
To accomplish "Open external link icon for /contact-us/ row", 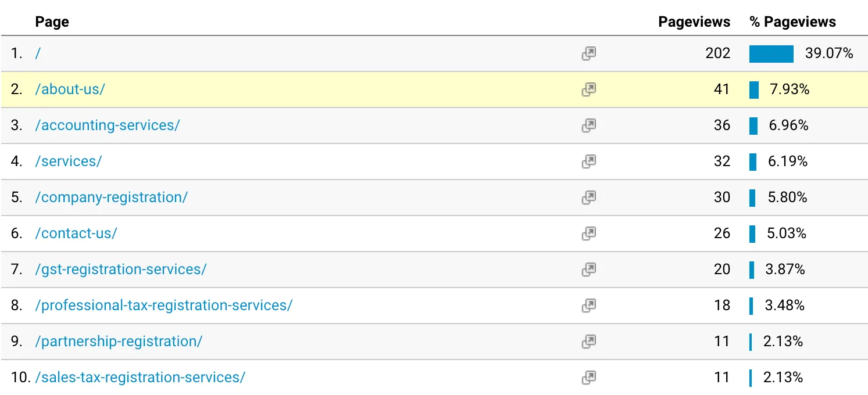I will pos(589,234).
